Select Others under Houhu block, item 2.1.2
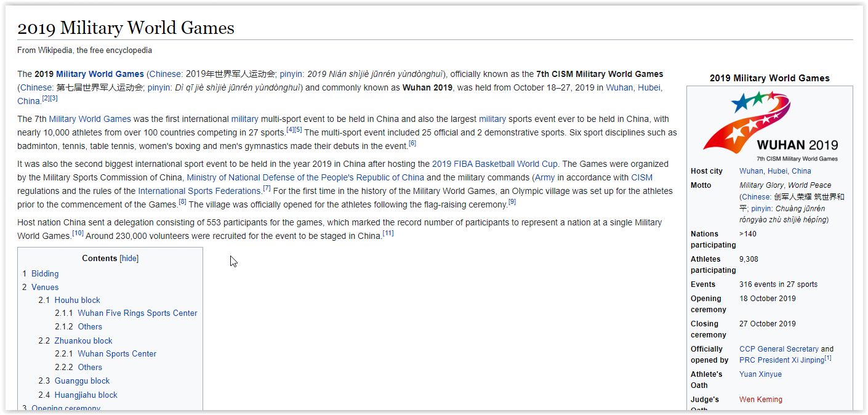Image resolution: width=868 pixels, height=415 pixels. (90, 326)
